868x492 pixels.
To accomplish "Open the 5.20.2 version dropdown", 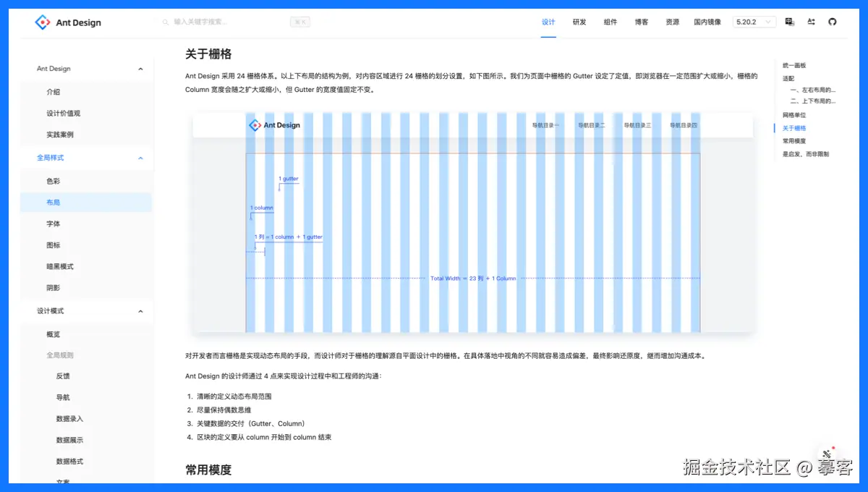I will point(754,22).
